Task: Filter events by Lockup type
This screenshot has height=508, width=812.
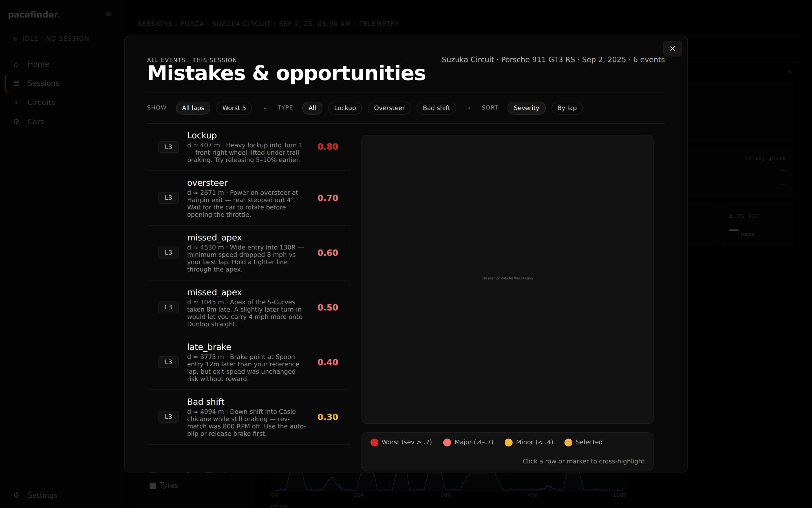Action: pyautogui.click(x=345, y=108)
